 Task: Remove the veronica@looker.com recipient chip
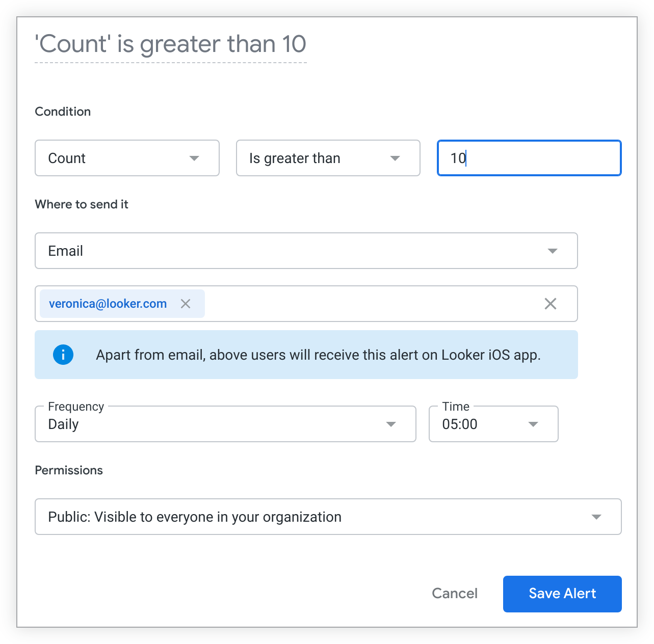186,304
